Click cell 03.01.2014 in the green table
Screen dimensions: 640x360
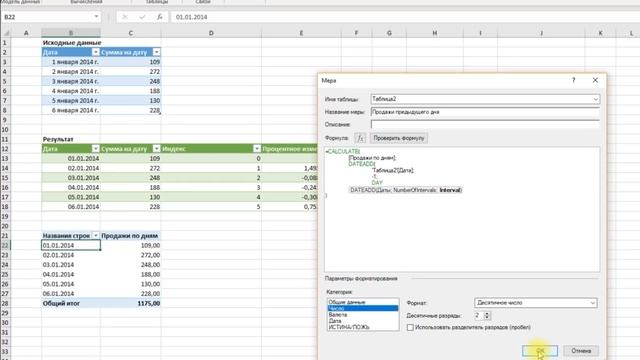[71, 178]
